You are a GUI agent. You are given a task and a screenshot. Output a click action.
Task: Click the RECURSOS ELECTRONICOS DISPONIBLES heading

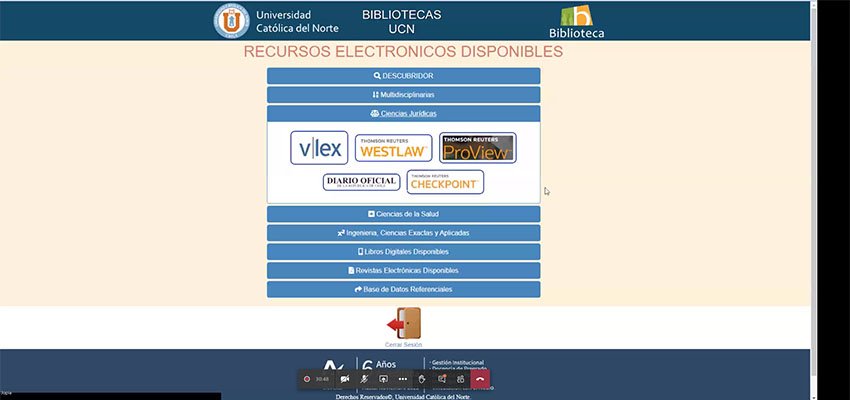coord(403,52)
